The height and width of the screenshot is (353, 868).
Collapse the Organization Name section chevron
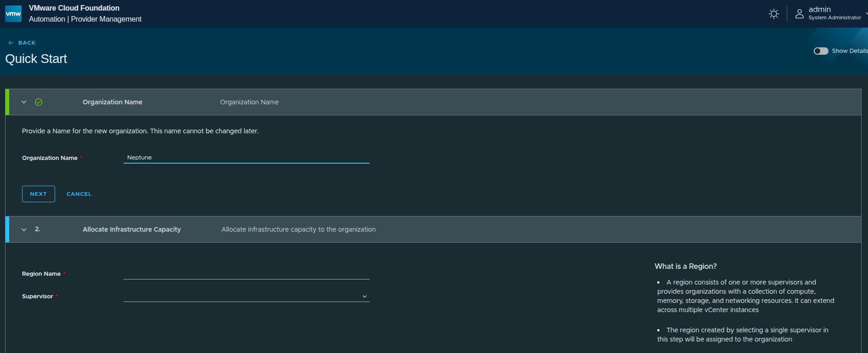pyautogui.click(x=24, y=102)
